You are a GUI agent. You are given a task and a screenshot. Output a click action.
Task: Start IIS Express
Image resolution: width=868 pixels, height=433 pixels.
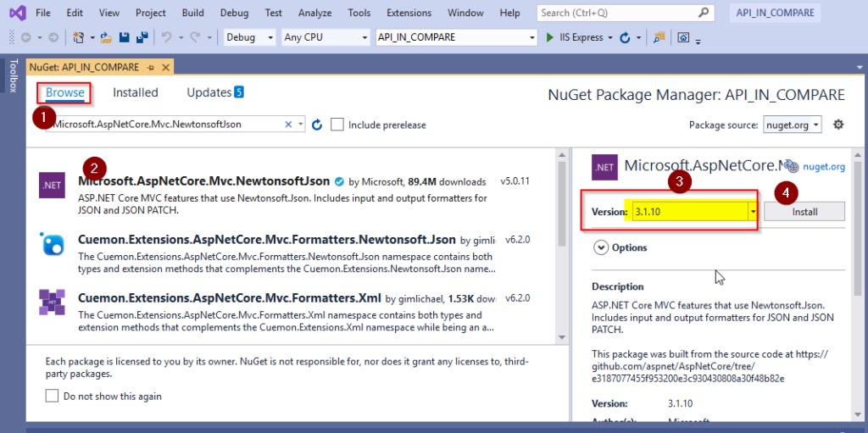coord(576,37)
